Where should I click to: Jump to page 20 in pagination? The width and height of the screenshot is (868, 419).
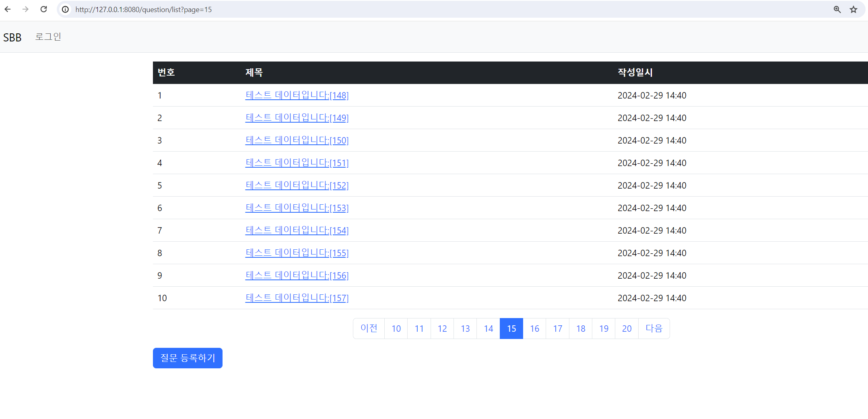click(627, 329)
